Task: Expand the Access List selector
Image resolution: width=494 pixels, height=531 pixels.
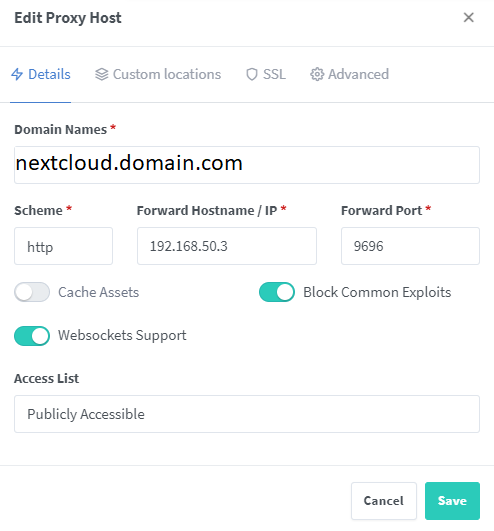Action: pos(247,414)
